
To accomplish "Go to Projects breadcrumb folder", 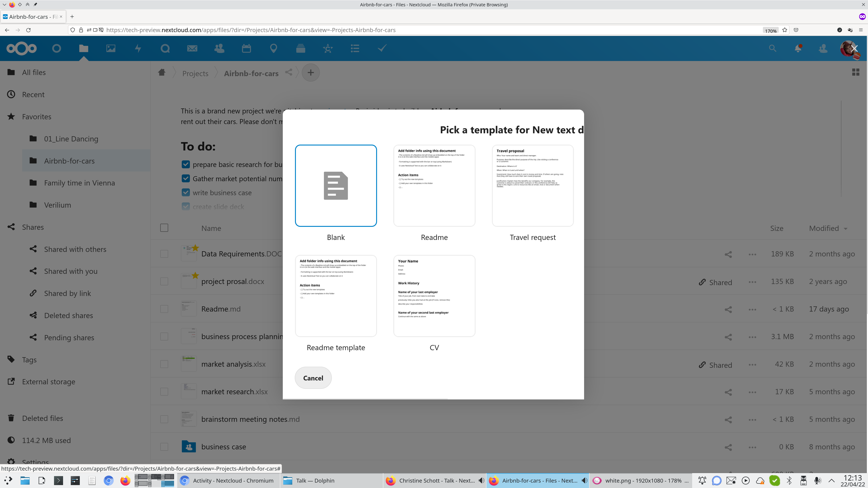I will [x=195, y=73].
